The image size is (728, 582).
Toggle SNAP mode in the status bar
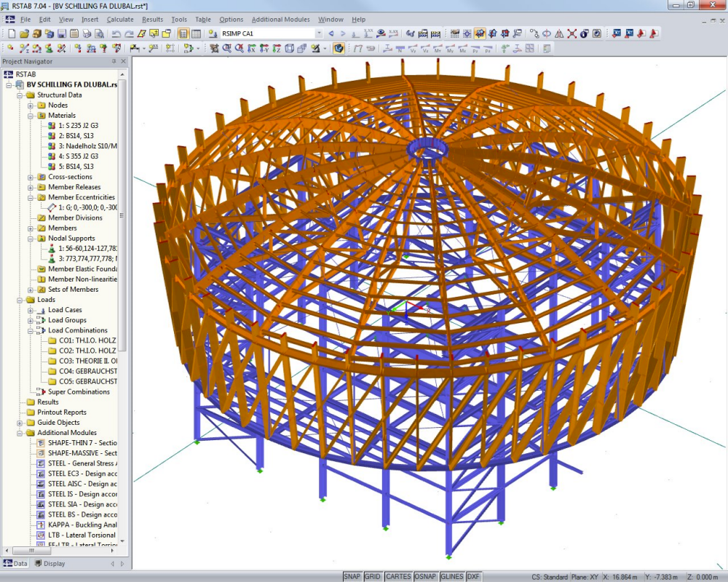pos(352,575)
